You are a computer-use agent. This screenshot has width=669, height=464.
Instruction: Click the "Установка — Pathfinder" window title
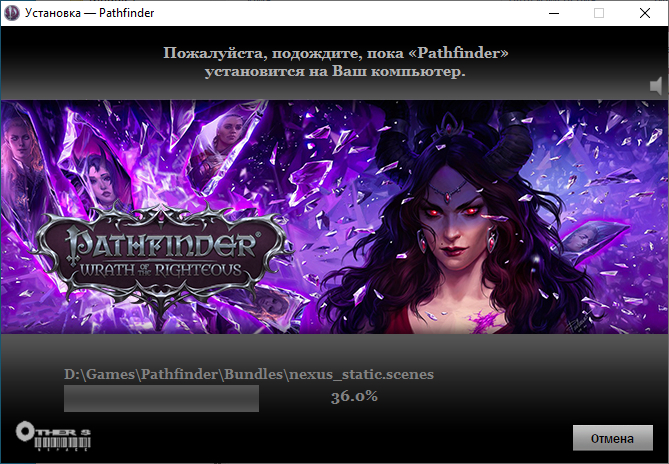pos(89,13)
